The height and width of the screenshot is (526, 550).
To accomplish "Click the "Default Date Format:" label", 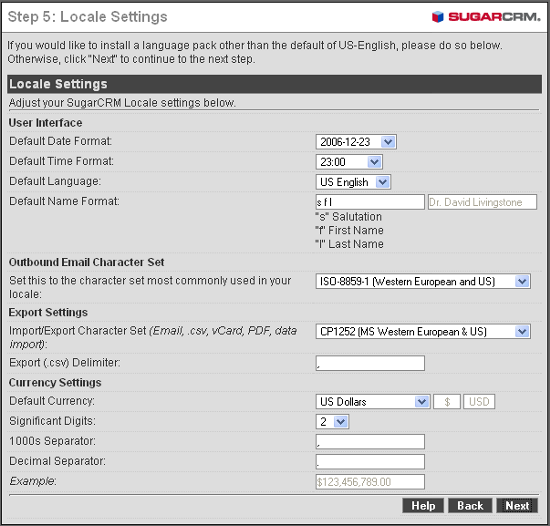I will click(x=61, y=141).
